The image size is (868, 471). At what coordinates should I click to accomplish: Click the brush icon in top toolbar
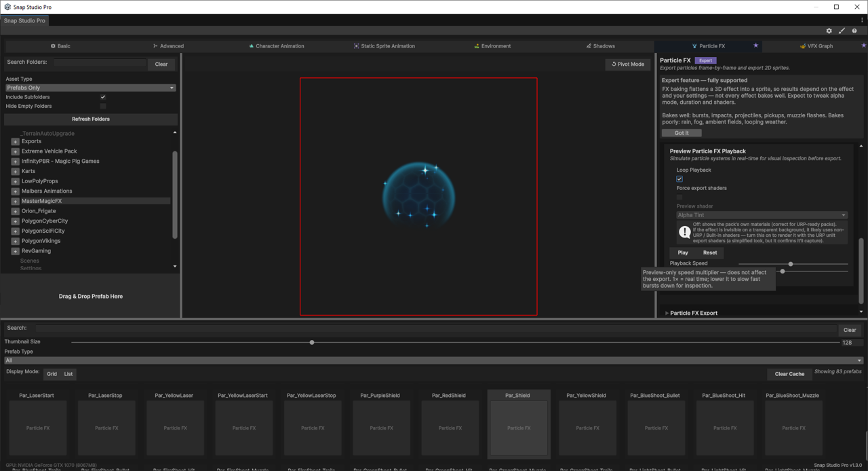pyautogui.click(x=842, y=31)
